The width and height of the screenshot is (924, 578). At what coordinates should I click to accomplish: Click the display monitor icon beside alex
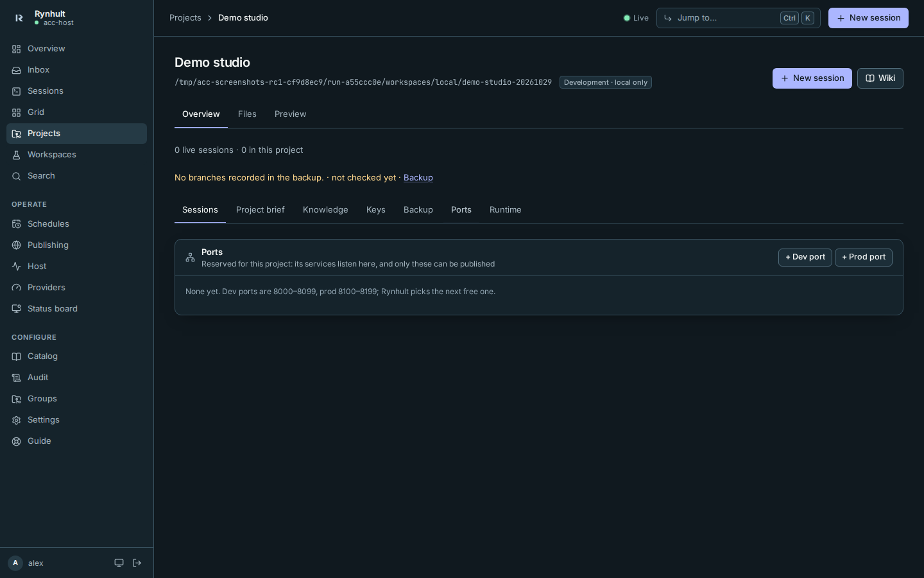119,563
